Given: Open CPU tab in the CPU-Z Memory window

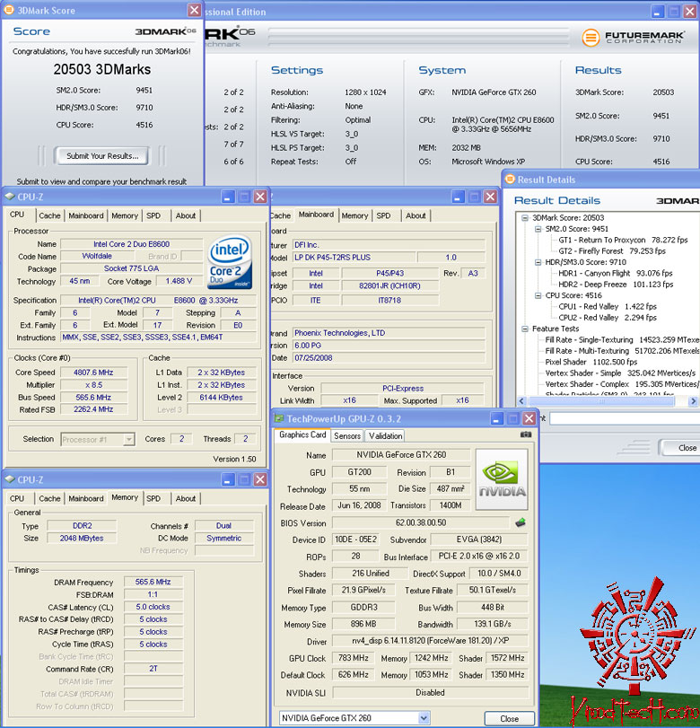Looking at the screenshot, I should point(17,498).
